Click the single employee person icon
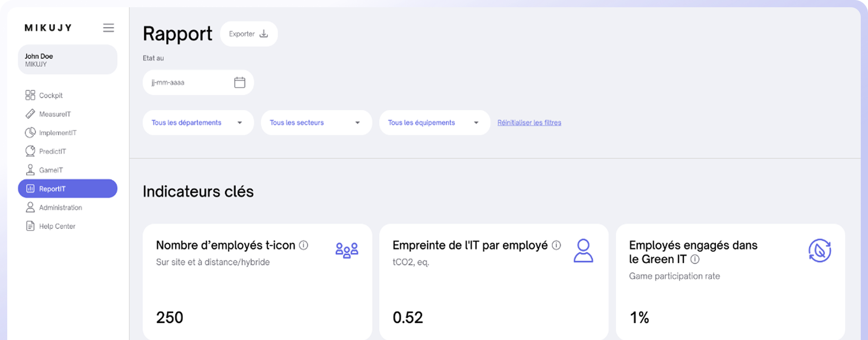Screen dimensions: 868x340 pyautogui.click(x=583, y=250)
